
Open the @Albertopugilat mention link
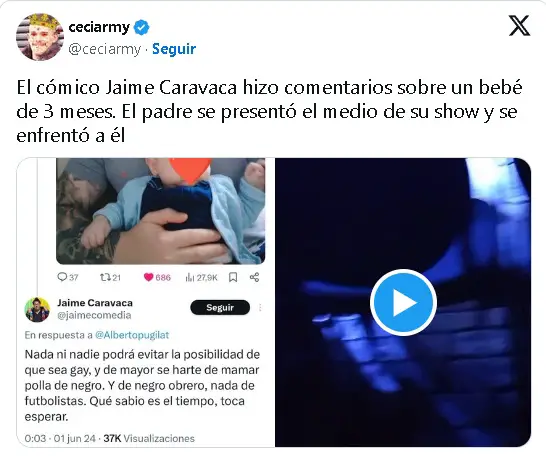click(132, 335)
